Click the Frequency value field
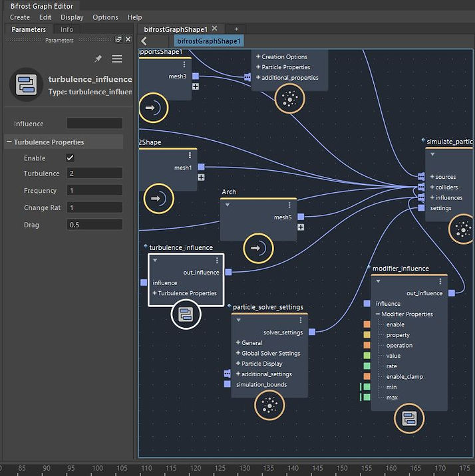The height and width of the screenshot is (476, 475). (94, 190)
